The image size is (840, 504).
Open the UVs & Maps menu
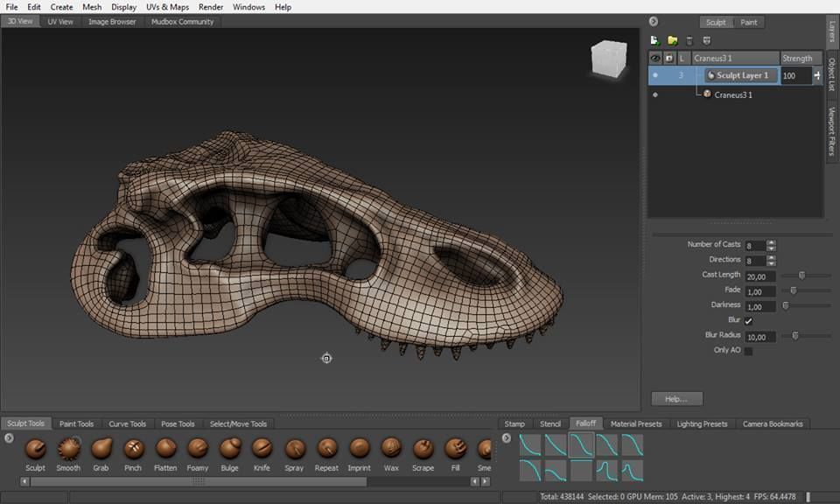(168, 7)
